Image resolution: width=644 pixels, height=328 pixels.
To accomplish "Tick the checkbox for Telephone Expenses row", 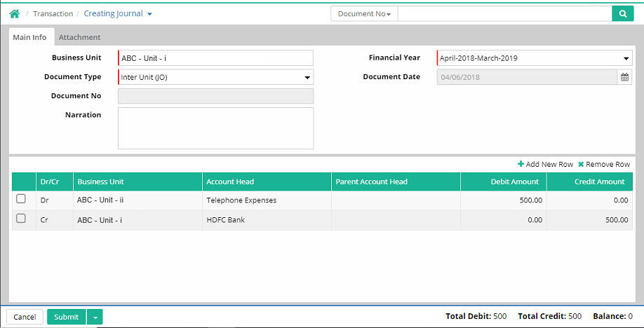I will pyautogui.click(x=21, y=199).
